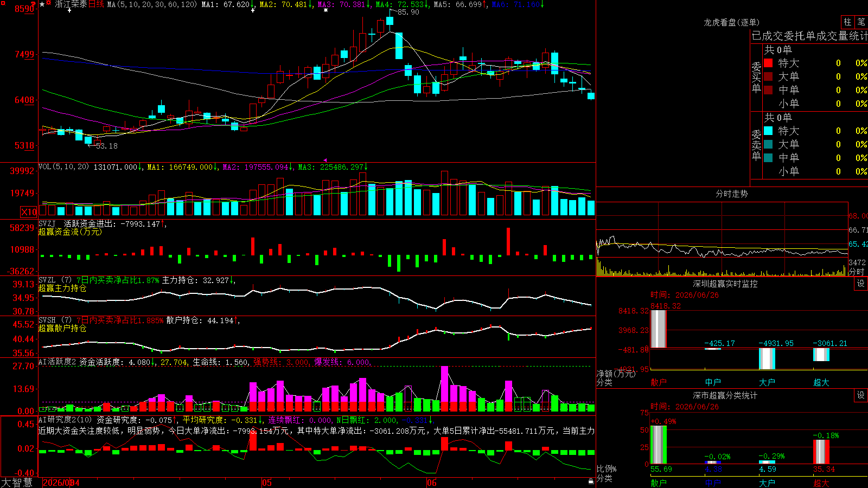Click the bright red 特大 buy order swatch
The width and height of the screenshot is (868, 488).
coord(768,63)
